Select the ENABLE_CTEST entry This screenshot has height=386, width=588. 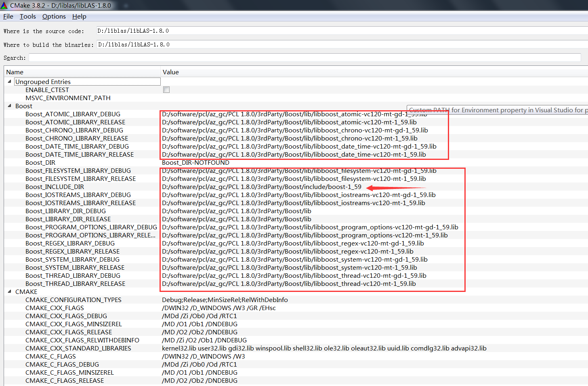(x=47, y=90)
